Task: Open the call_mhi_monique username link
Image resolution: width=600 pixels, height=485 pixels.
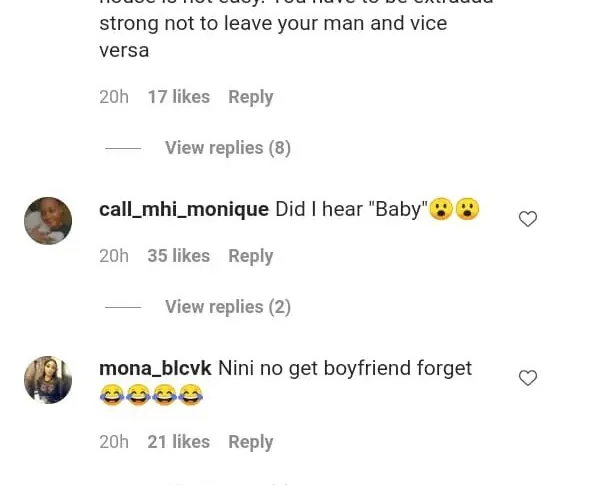Action: click(184, 209)
